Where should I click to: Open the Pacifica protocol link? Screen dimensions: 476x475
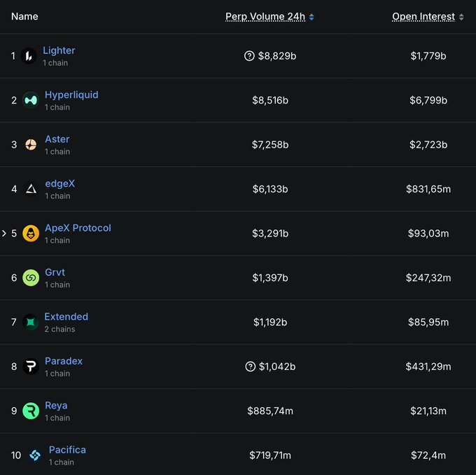[67, 450]
